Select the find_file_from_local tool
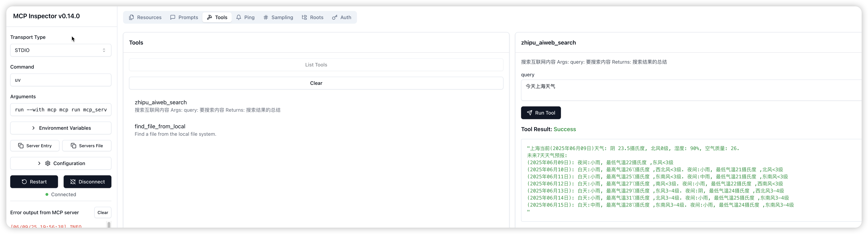This screenshot has height=234, width=868. [x=160, y=126]
